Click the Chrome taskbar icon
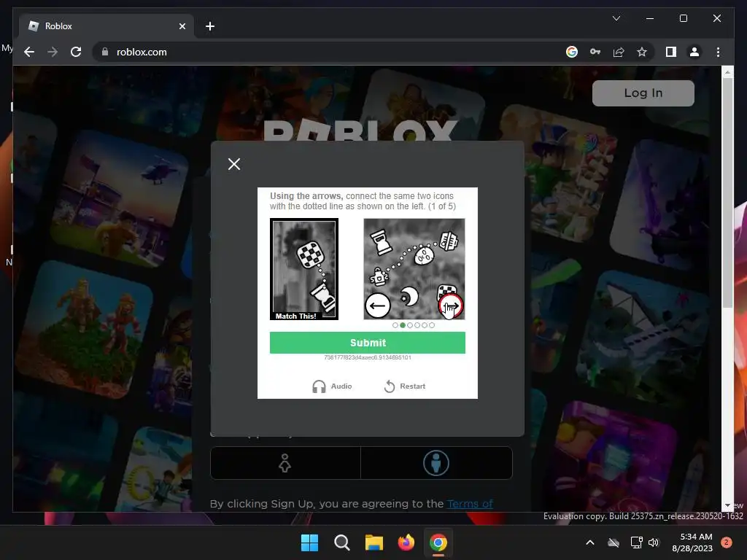Image resolution: width=747 pixels, height=560 pixels. (x=438, y=542)
